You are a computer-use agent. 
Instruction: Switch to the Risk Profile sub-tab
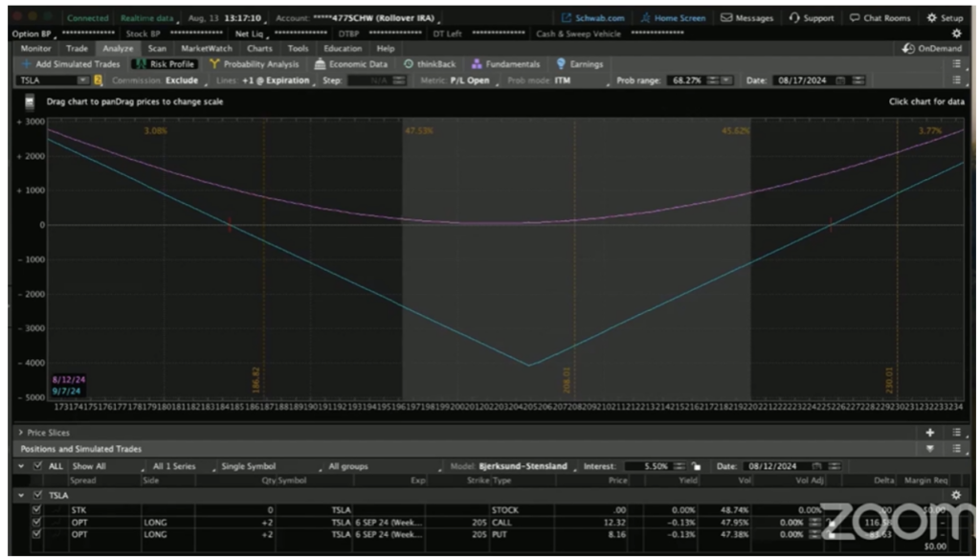point(166,64)
